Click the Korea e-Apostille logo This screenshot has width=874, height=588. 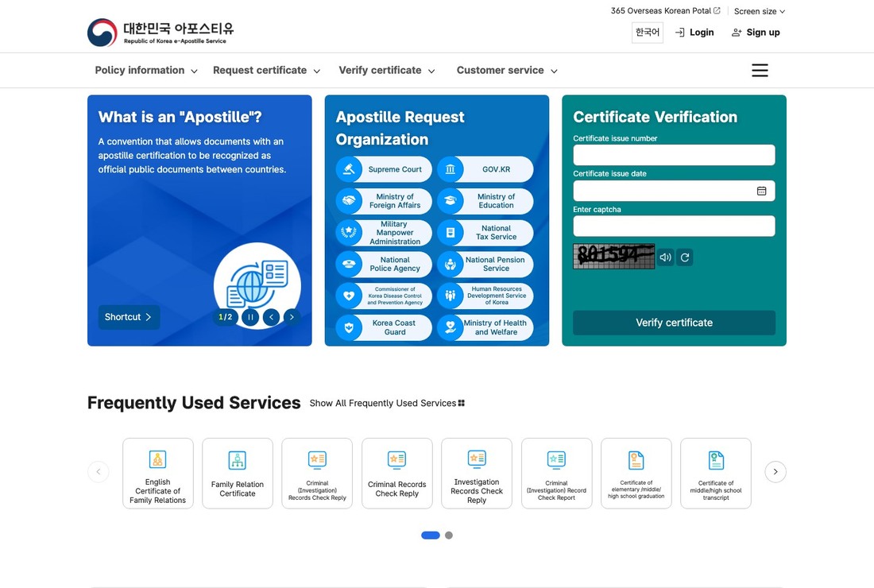point(160,33)
